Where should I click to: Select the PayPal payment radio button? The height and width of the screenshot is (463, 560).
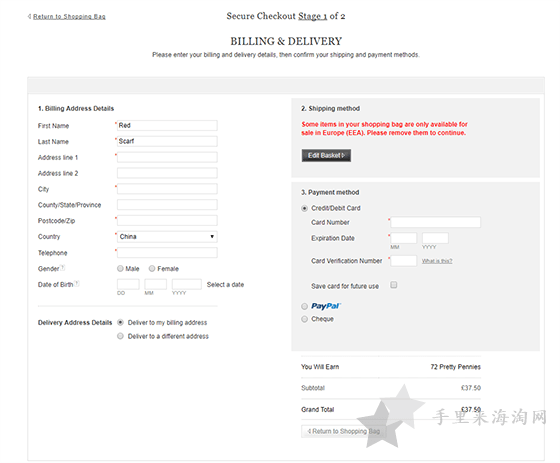pos(304,306)
